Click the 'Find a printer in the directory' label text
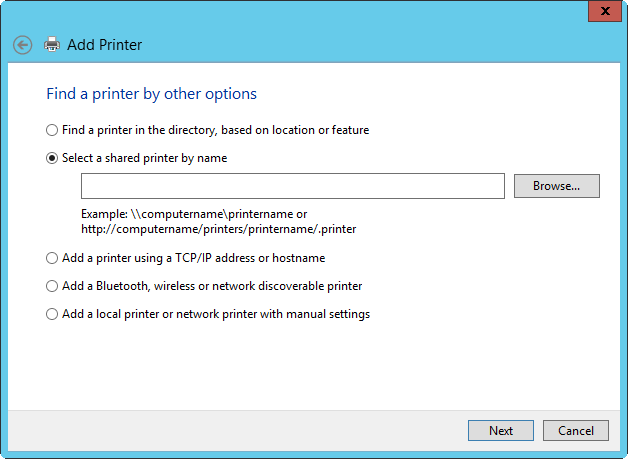This screenshot has width=628, height=459. (x=215, y=130)
